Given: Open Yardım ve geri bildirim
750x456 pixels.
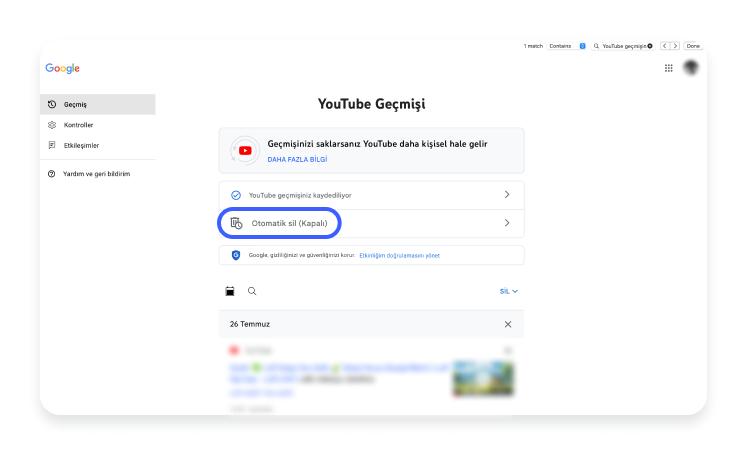Looking at the screenshot, I should 96,174.
